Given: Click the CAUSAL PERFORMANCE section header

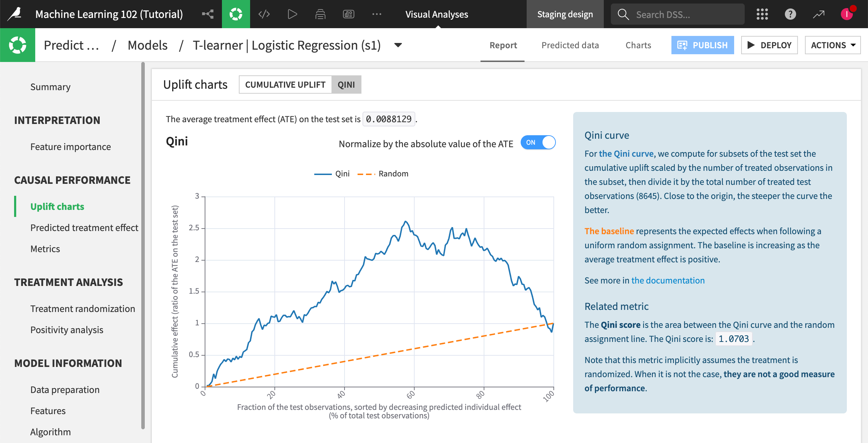Looking at the screenshot, I should [x=72, y=180].
